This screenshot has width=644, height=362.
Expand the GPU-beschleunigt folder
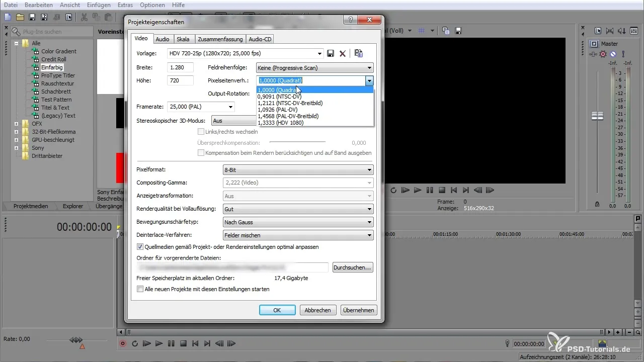17,140
